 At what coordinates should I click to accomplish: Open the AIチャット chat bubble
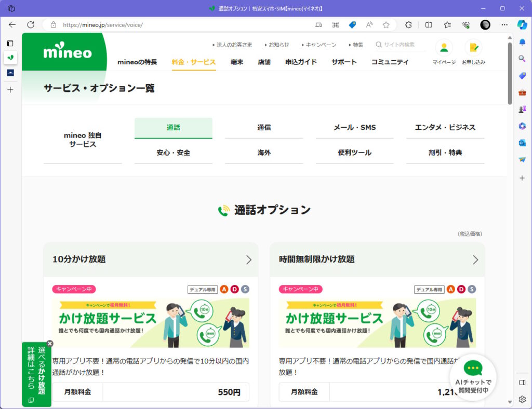coord(473,378)
